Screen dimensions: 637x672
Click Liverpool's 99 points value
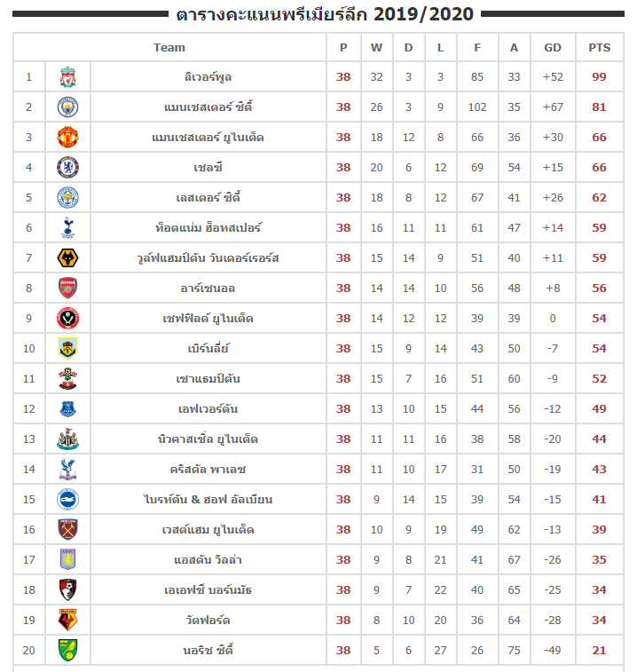(599, 77)
